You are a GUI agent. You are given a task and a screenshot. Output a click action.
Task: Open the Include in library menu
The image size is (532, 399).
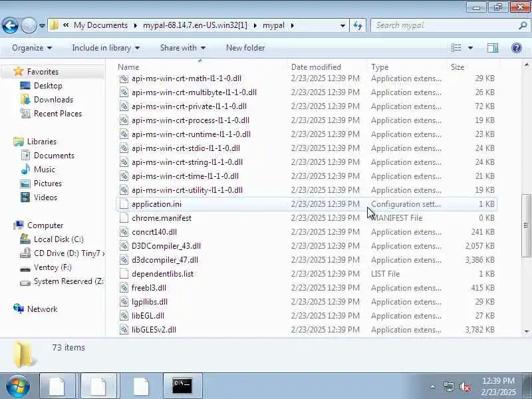click(106, 48)
